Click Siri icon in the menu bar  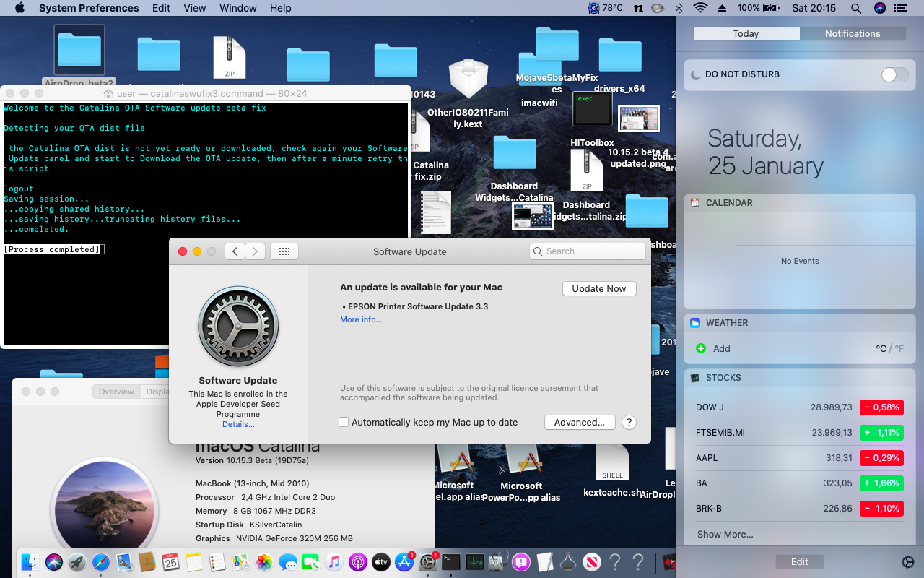click(879, 8)
